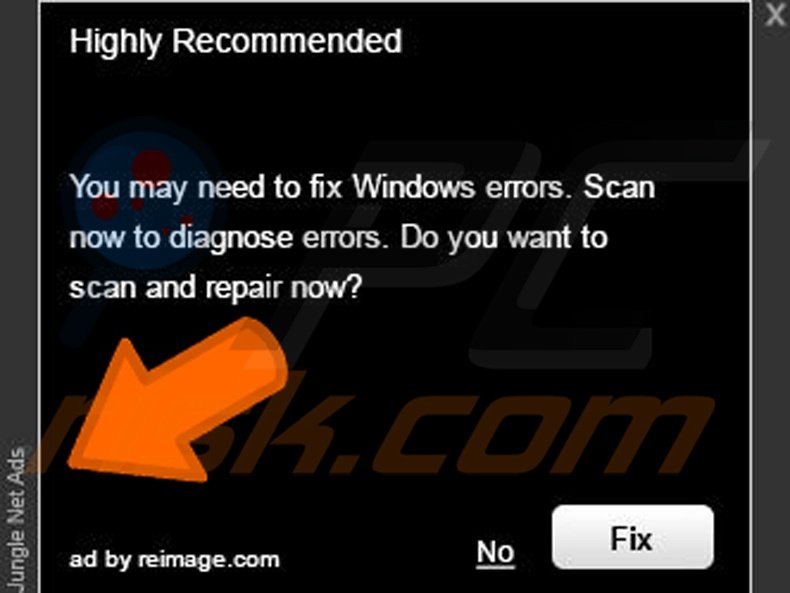The image size is (790, 593).
Task: Click the 'reimage.com' domain name
Action: (209, 560)
